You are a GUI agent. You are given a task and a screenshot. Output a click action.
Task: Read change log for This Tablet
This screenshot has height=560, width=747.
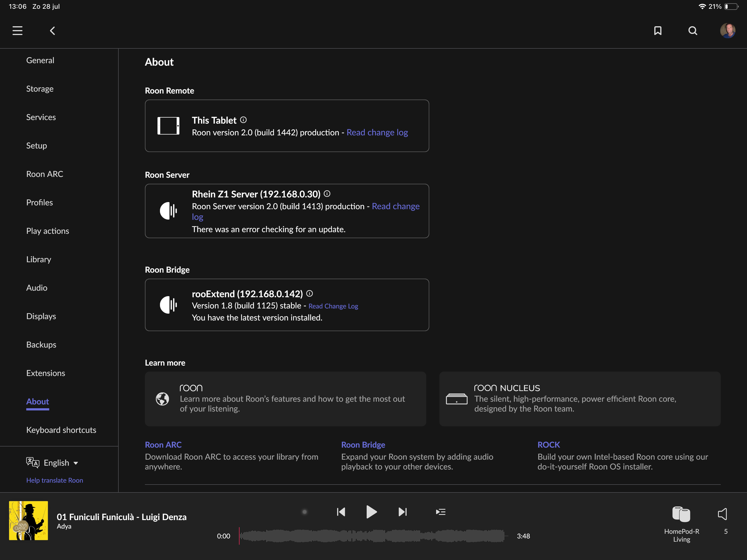[x=377, y=132]
